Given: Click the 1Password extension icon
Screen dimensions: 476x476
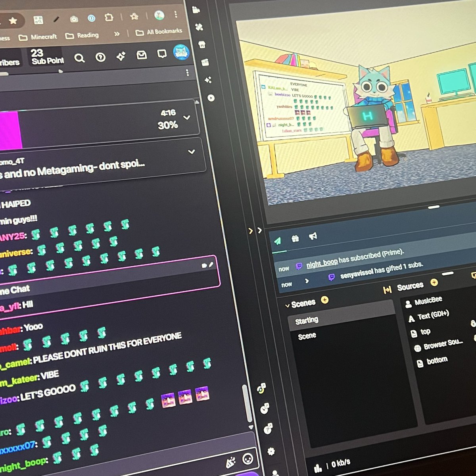Looking at the screenshot, I should pos(92,18).
